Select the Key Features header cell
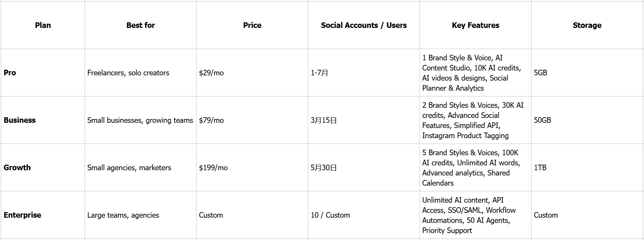644x240 pixels. [475, 25]
